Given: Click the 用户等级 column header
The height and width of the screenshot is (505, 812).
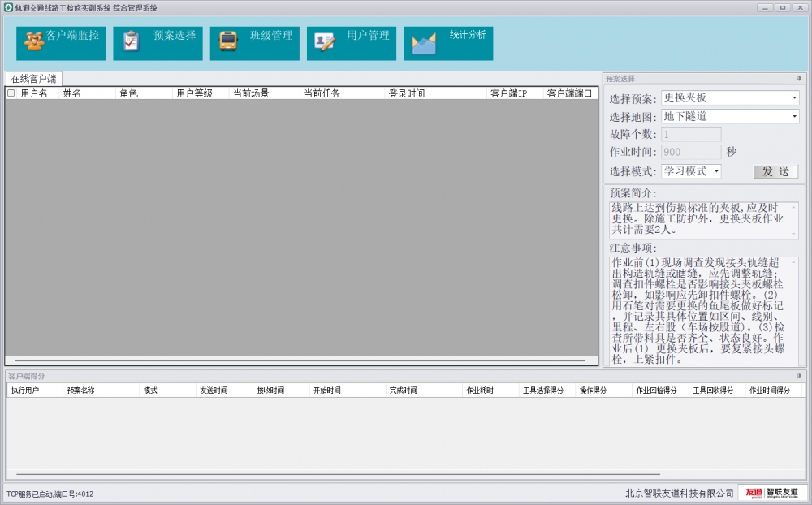Looking at the screenshot, I should click(x=195, y=93).
